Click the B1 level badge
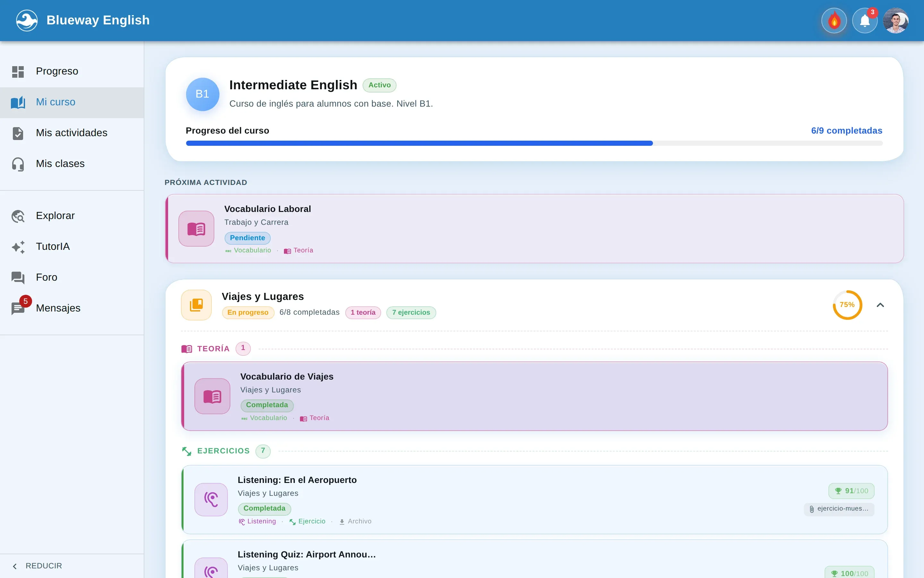Viewport: 924px width, 578px height. tap(202, 94)
